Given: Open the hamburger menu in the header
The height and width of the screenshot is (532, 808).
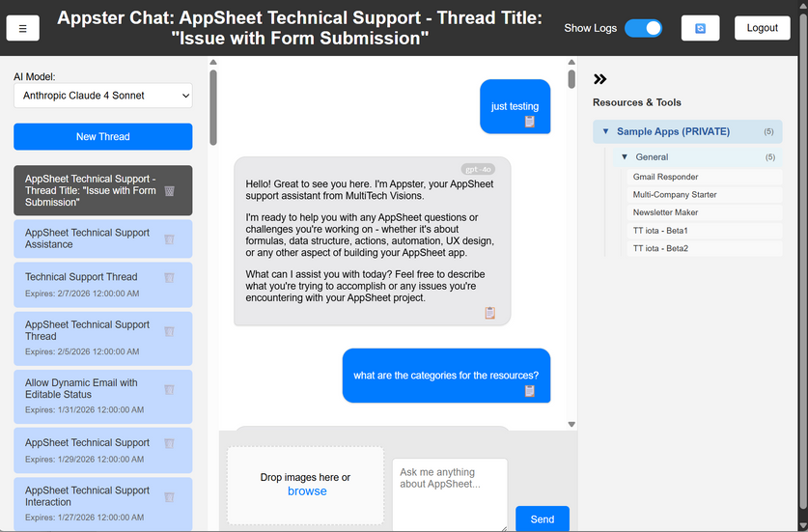Looking at the screenshot, I should pyautogui.click(x=22, y=28).
